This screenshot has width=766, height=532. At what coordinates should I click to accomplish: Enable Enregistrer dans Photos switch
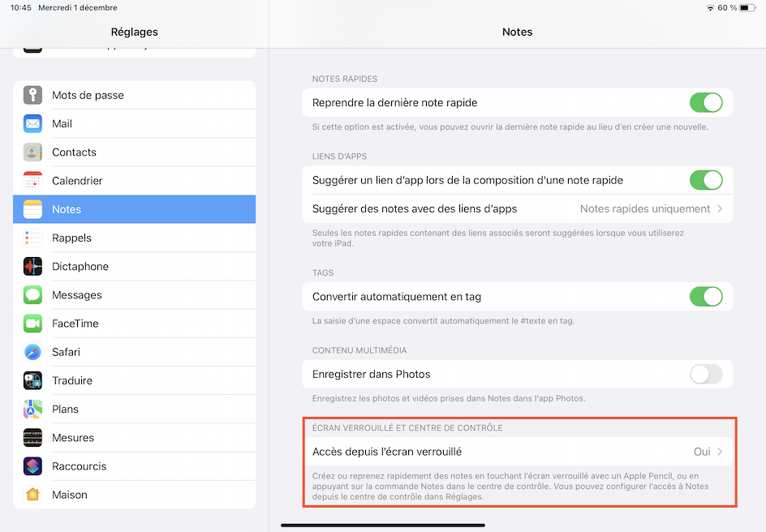click(x=705, y=375)
